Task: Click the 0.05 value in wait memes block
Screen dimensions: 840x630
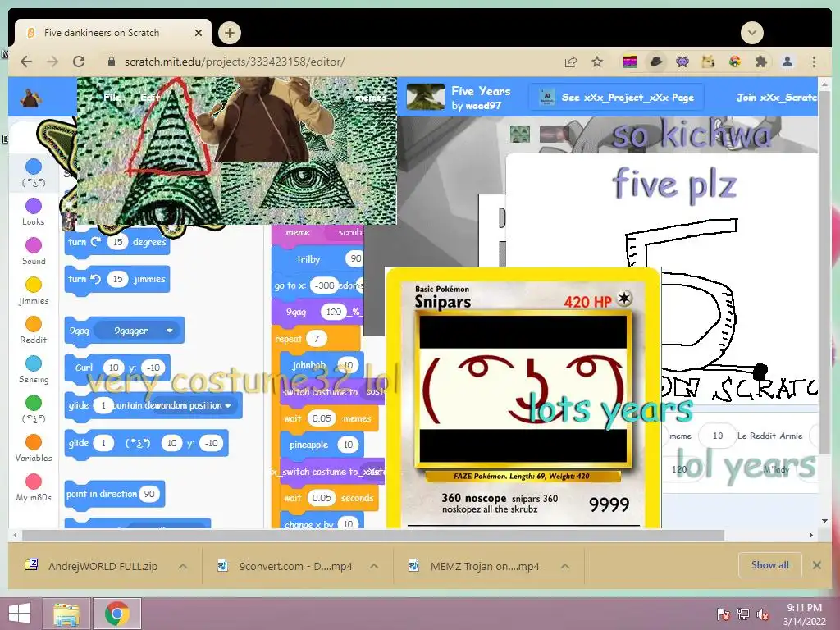Action: pyautogui.click(x=322, y=418)
